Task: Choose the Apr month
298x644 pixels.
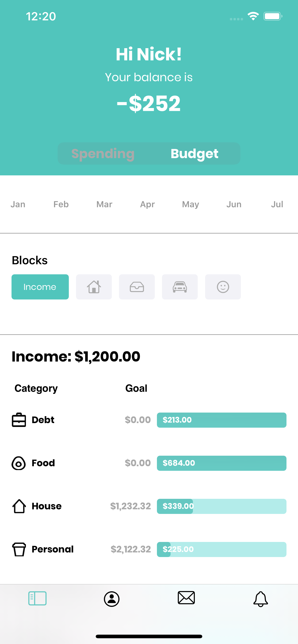Action: (148, 204)
